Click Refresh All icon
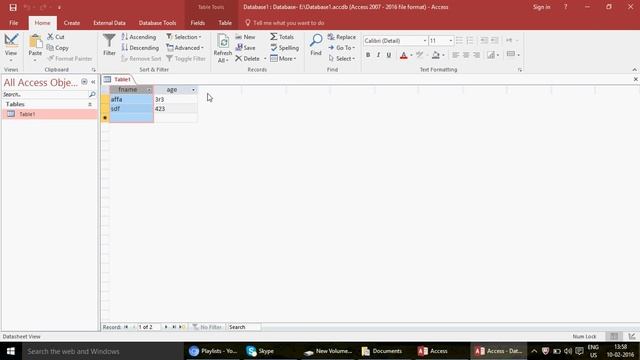The width and height of the screenshot is (640, 360). [x=223, y=42]
